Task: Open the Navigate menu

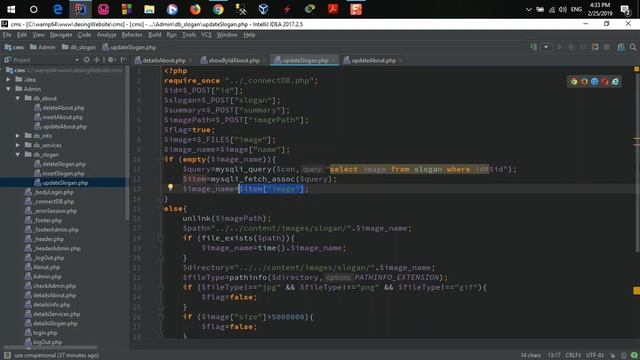Action: (61, 35)
